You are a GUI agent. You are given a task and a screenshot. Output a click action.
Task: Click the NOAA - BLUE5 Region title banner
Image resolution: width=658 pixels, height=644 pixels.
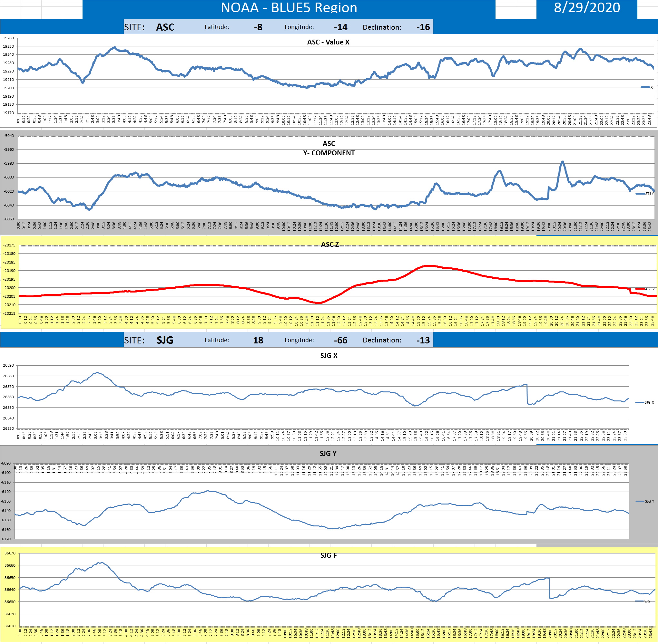[289, 8]
